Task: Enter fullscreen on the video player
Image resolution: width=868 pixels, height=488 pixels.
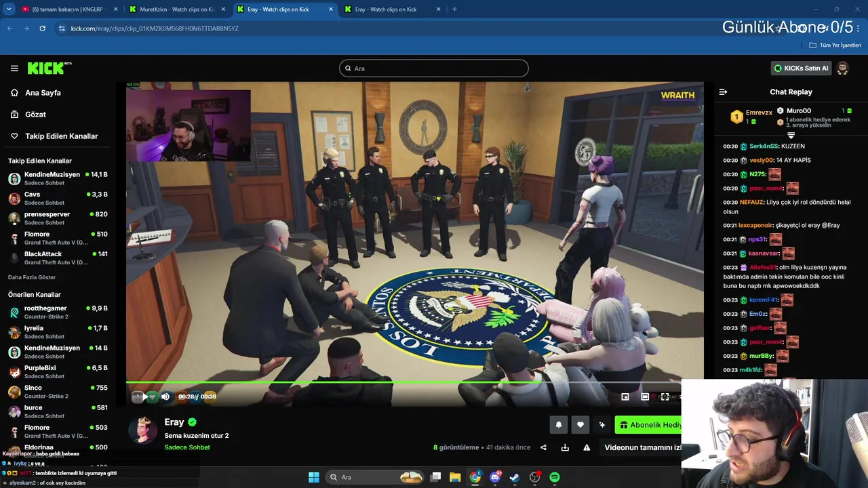Action: [665, 396]
